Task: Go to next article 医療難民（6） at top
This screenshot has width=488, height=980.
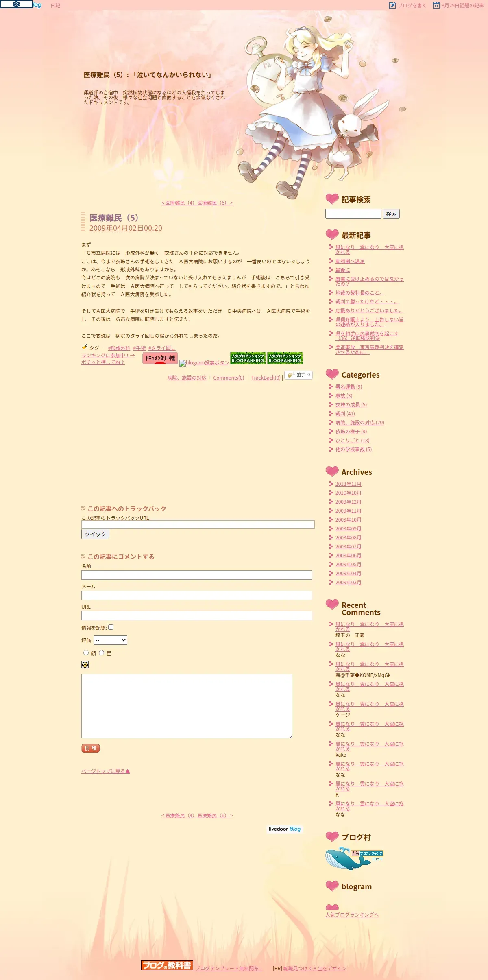Action: 215,203
